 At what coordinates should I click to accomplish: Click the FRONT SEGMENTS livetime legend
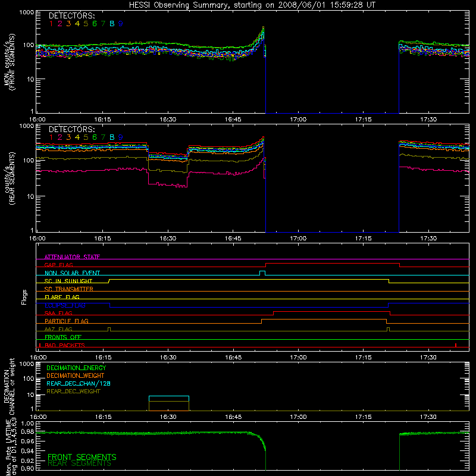click(82, 456)
